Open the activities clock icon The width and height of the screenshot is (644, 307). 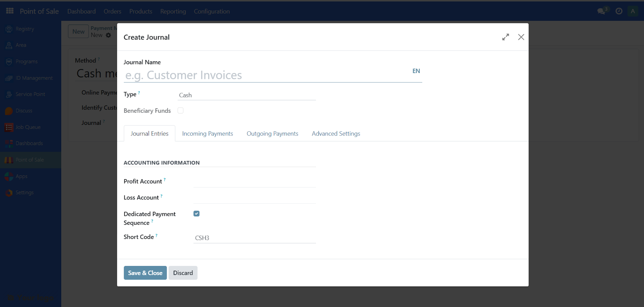pyautogui.click(x=619, y=11)
